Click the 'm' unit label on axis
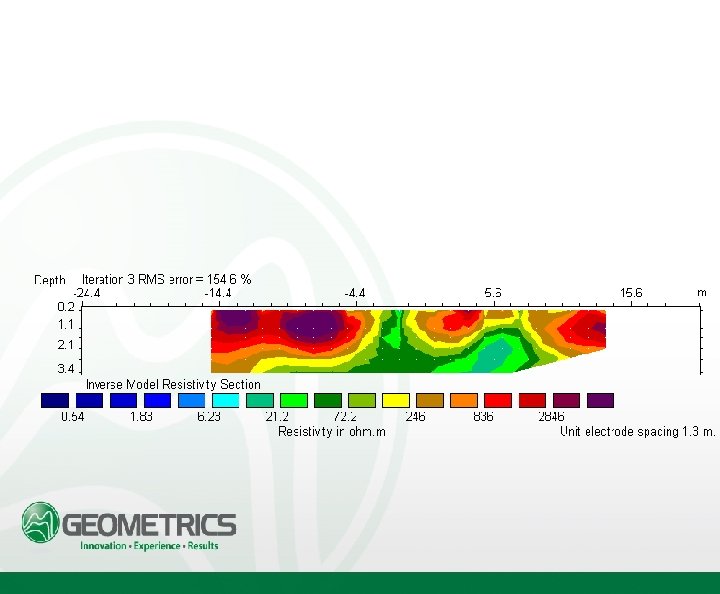Screen dimensions: 720x594 702,292
